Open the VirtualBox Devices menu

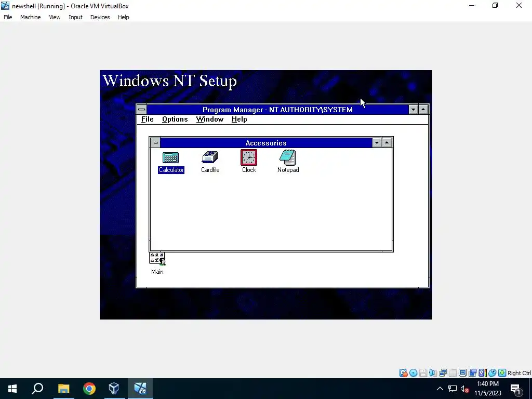(x=100, y=17)
